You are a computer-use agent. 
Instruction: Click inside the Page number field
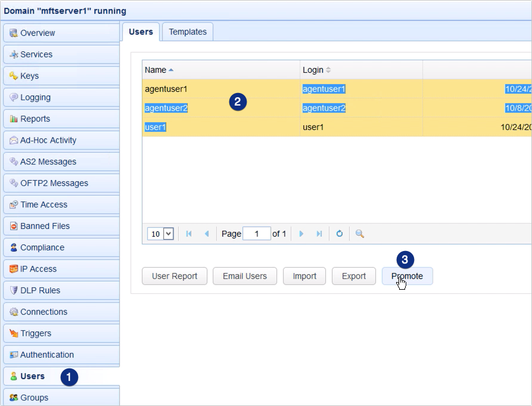(x=257, y=234)
